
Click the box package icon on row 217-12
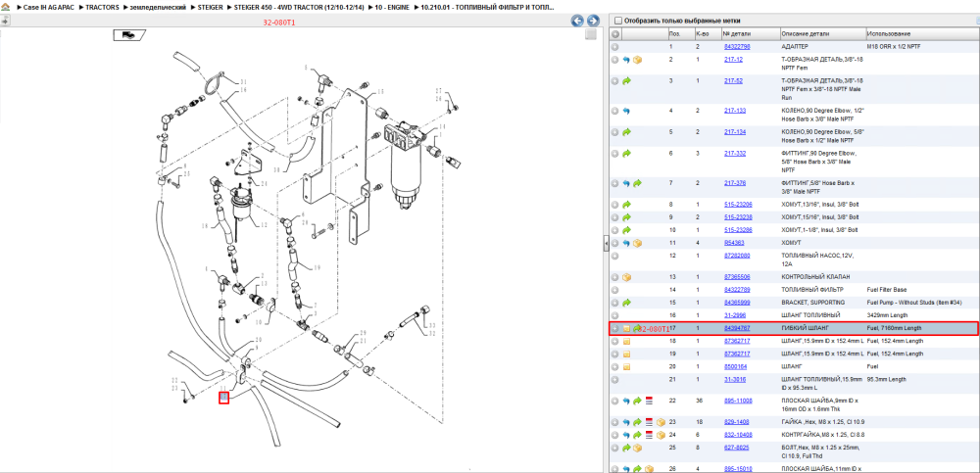point(638,60)
